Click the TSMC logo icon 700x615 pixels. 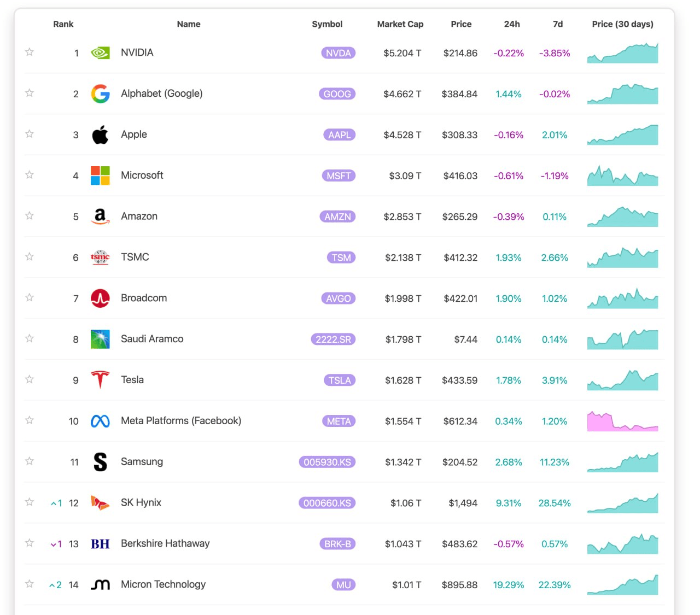[100, 257]
